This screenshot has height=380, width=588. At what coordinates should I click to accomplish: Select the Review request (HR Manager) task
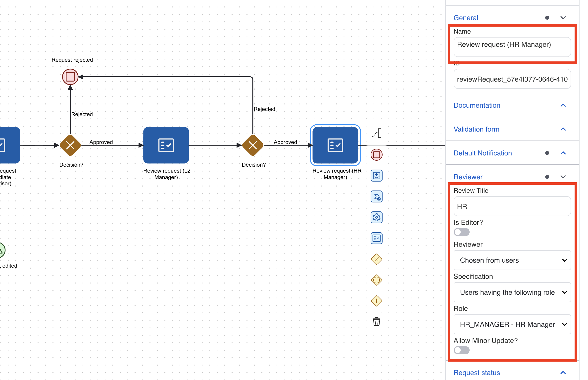point(335,145)
